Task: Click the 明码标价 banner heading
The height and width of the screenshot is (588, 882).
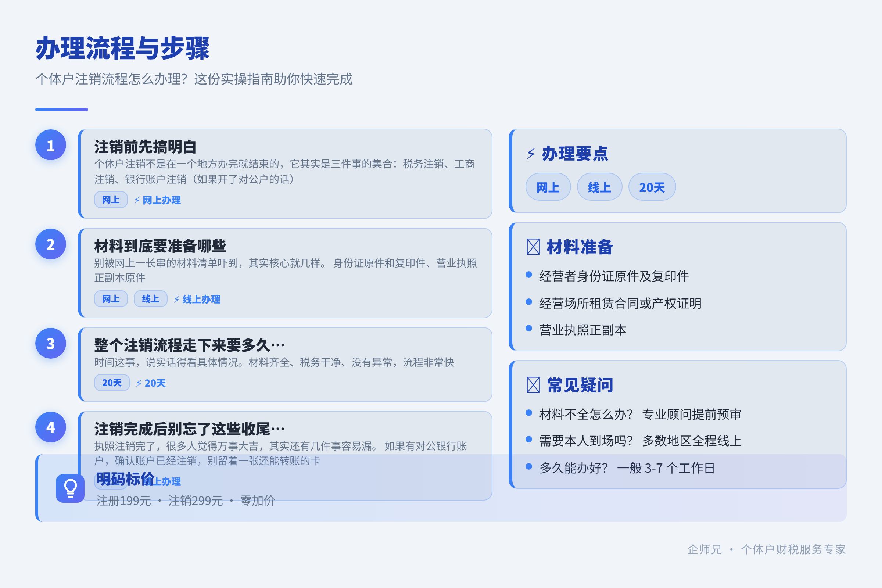Action: coord(126,479)
